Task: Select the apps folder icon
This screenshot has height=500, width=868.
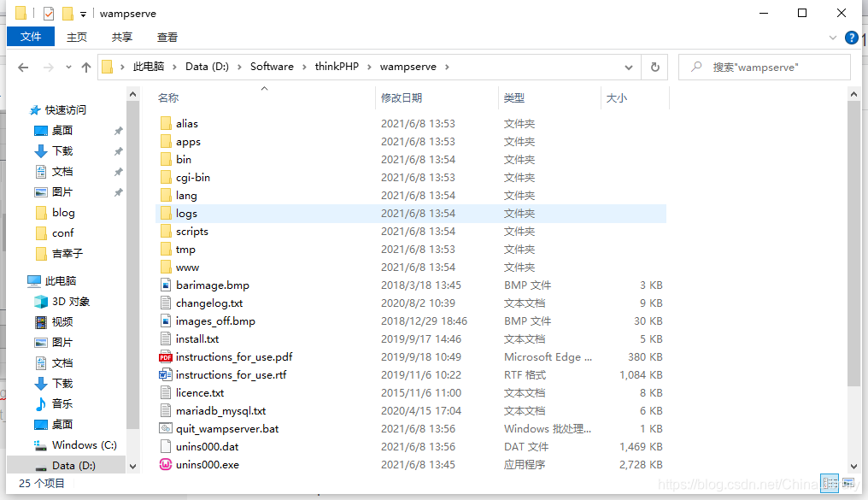Action: [166, 142]
